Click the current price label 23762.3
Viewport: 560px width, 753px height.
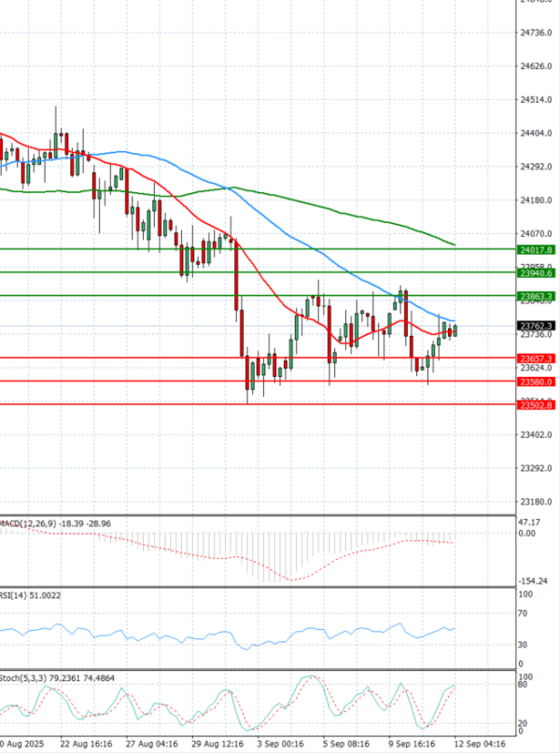click(536, 326)
